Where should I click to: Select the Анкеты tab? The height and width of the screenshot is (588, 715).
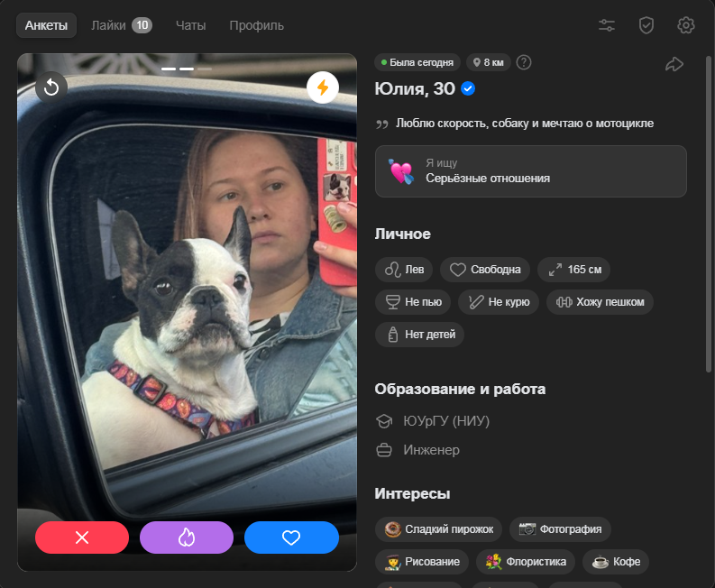pyautogui.click(x=46, y=25)
